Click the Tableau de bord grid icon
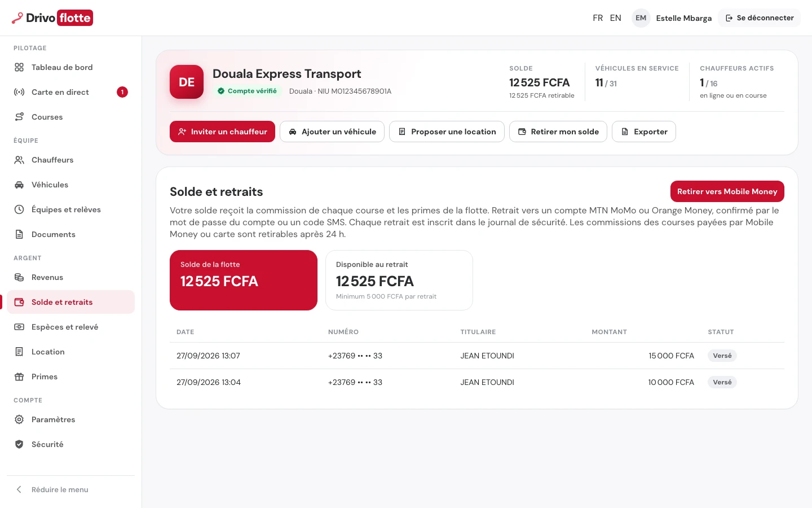The height and width of the screenshot is (508, 812). pyautogui.click(x=19, y=67)
